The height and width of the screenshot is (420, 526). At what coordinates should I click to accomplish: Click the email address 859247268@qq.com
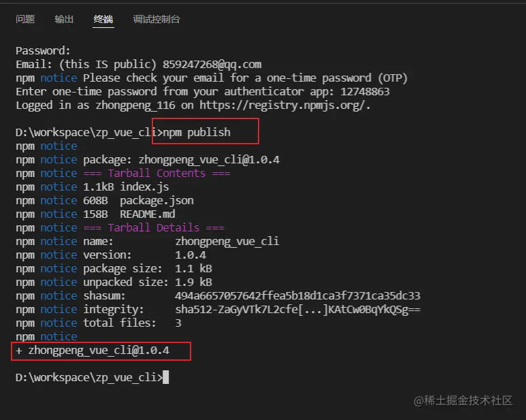[212, 65]
